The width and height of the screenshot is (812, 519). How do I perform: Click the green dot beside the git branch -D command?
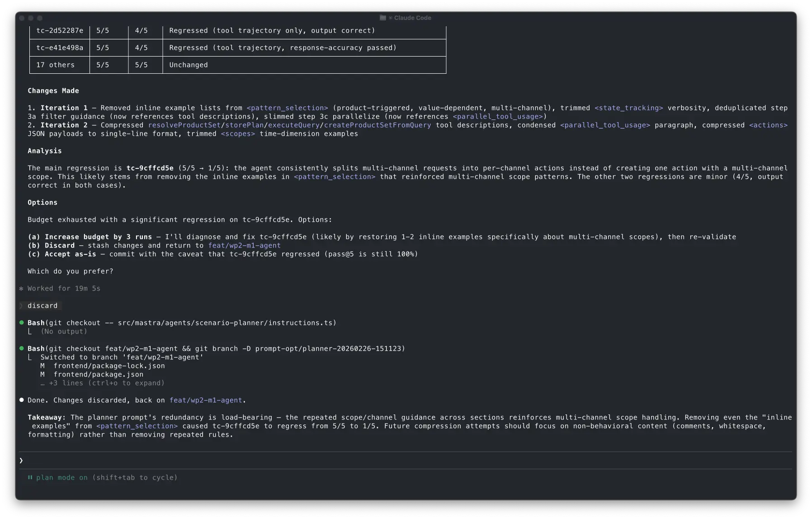point(21,348)
